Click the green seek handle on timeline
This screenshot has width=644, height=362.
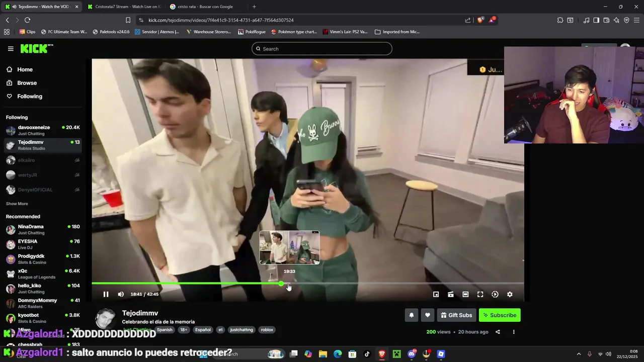(281, 284)
